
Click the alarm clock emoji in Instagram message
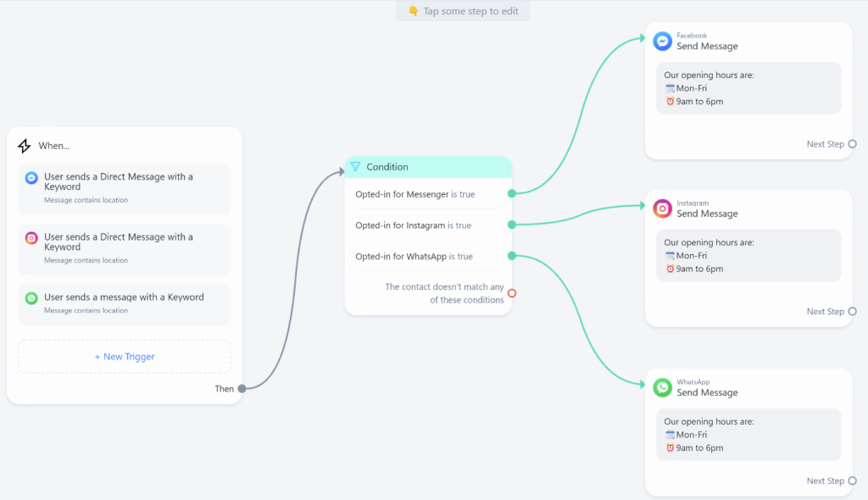point(670,269)
